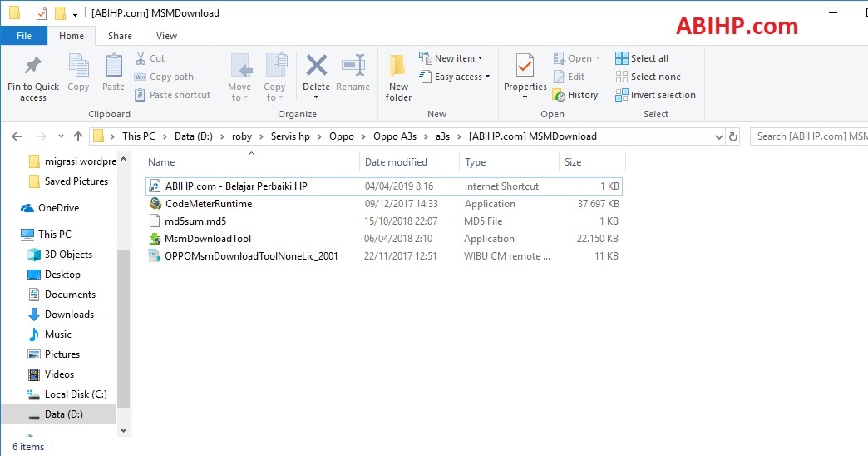This screenshot has width=868, height=456.
Task: Select ABIHP.com - Belajar Perbaiki HP shortcut
Action: pyautogui.click(x=383, y=186)
